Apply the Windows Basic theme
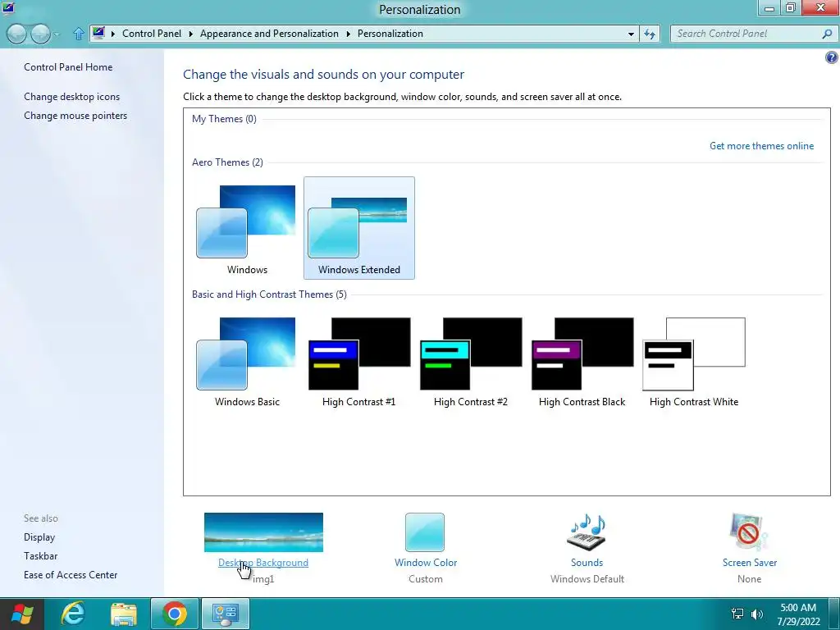 (x=247, y=361)
